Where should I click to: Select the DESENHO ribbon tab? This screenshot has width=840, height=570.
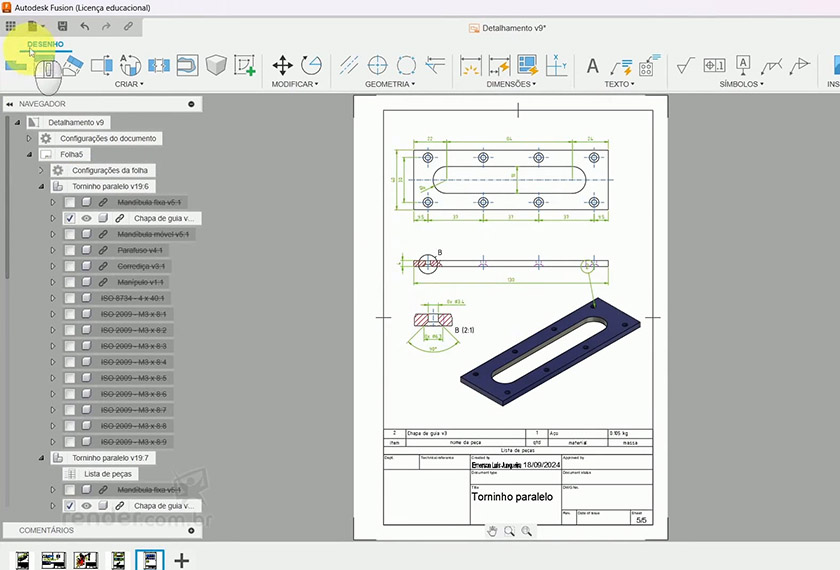click(46, 44)
